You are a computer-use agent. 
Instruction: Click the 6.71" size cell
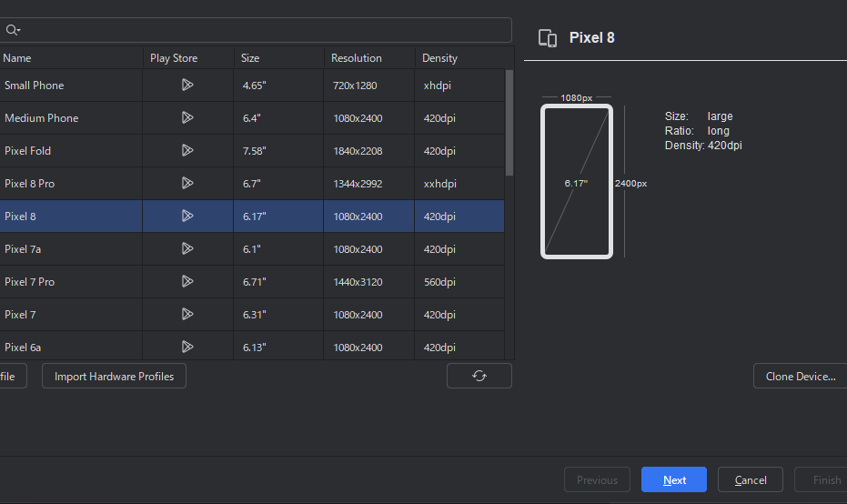click(278, 282)
